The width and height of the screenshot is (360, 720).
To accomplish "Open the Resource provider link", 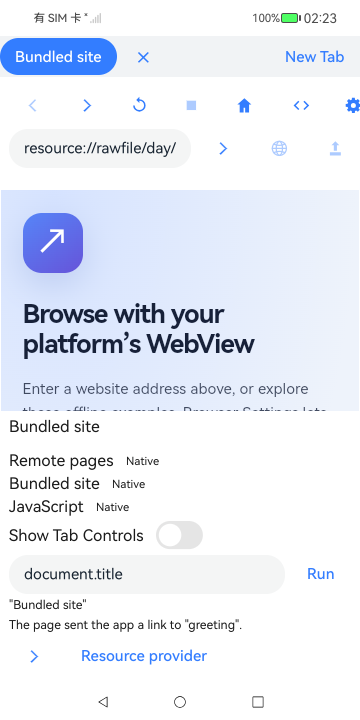I will coord(144,656).
